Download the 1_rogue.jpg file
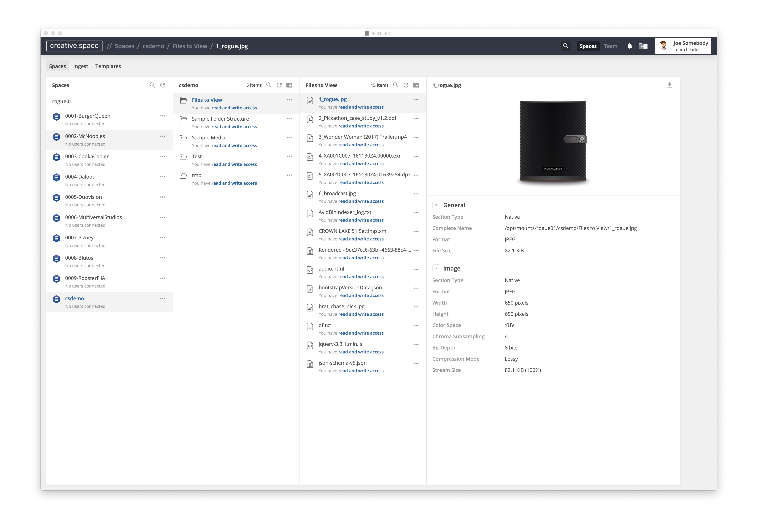Image resolution: width=763 pixels, height=532 pixels. (x=669, y=85)
